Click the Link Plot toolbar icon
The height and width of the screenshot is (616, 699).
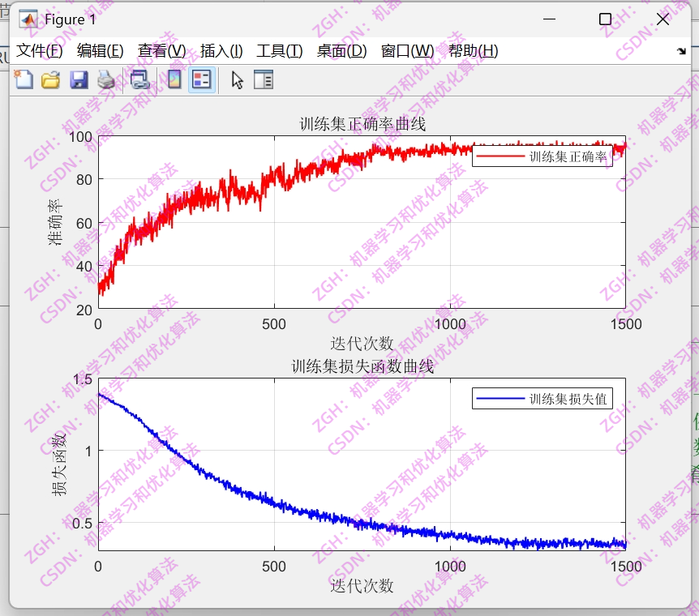pyautogui.click(x=139, y=80)
